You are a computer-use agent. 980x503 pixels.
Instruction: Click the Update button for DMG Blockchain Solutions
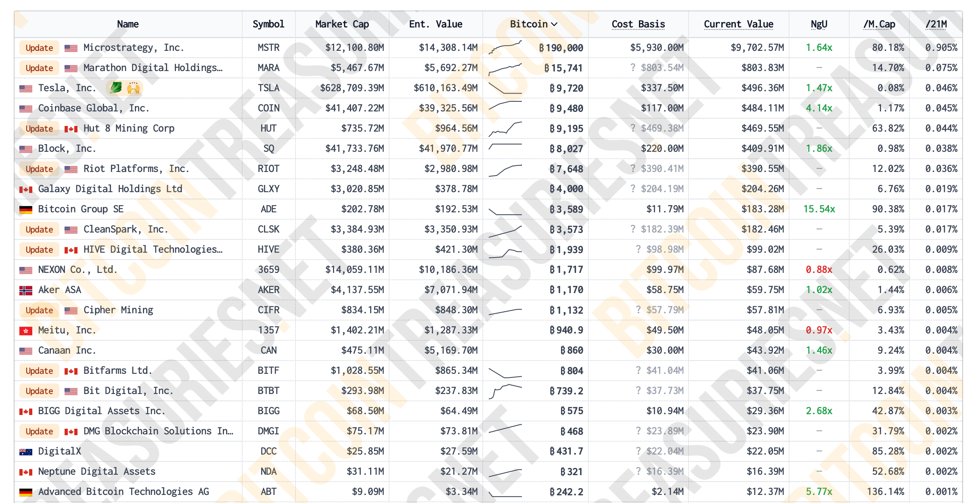click(39, 431)
